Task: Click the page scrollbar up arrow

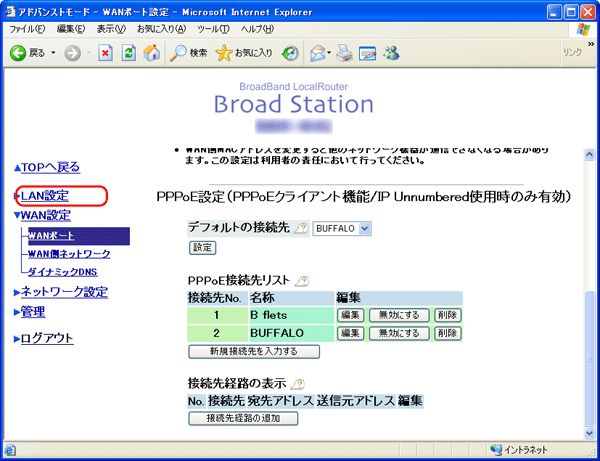Action: (589, 154)
